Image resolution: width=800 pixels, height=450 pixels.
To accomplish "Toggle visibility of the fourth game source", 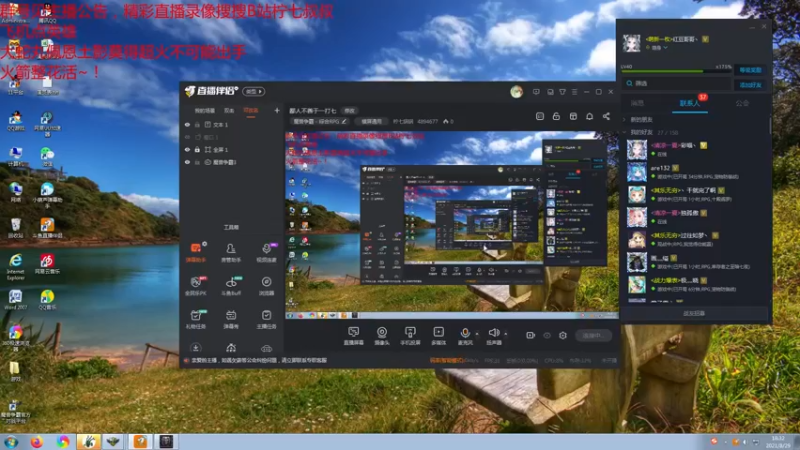I will pyautogui.click(x=187, y=162).
